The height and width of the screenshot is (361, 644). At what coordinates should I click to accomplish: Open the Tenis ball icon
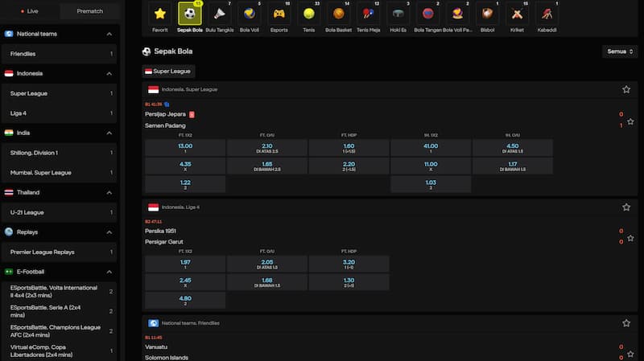[308, 14]
